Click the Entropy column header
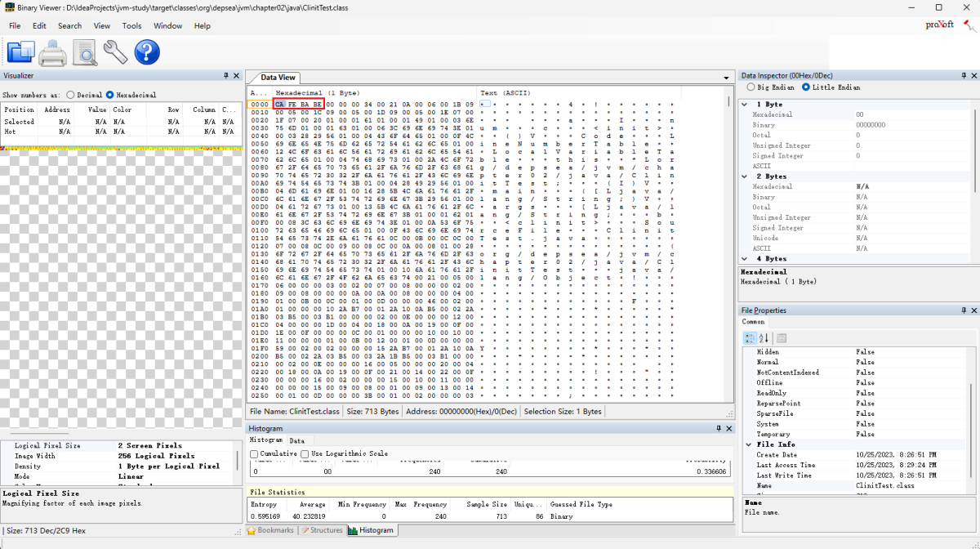The image size is (980, 549). (x=263, y=504)
